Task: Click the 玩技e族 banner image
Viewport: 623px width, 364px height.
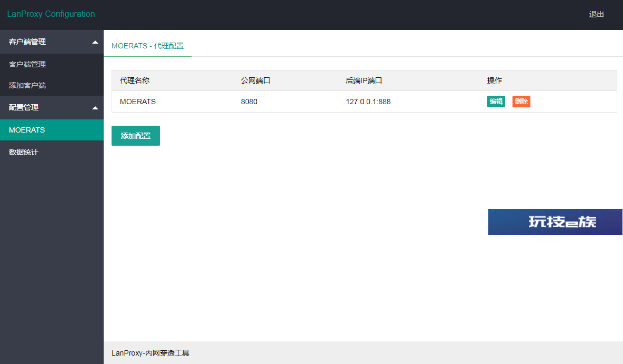Action: [555, 222]
